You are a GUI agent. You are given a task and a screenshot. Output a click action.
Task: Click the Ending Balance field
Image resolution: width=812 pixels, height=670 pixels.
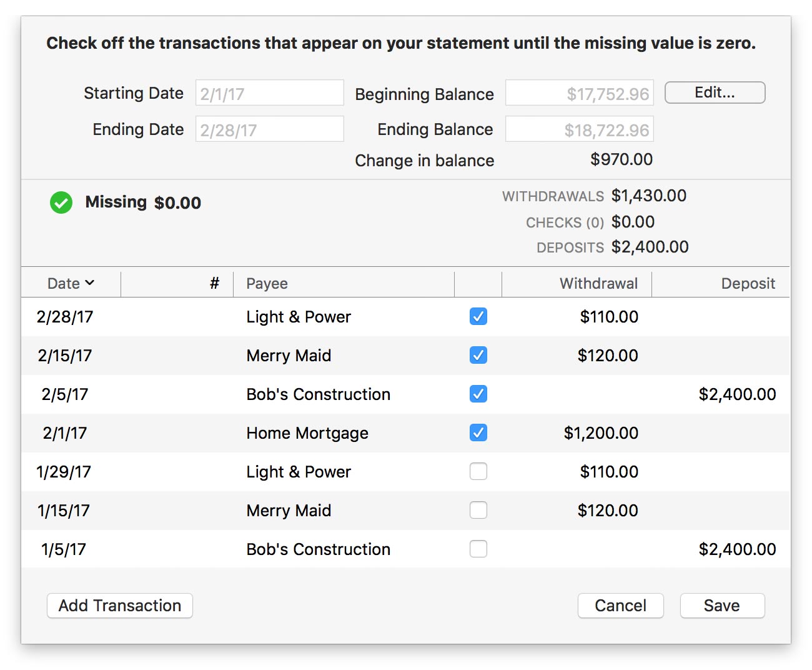pos(579,129)
